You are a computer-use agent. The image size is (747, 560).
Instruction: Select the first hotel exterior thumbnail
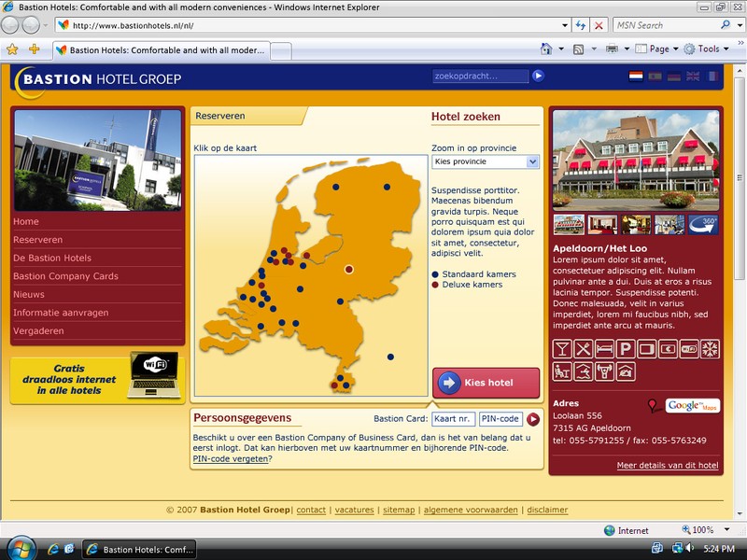[x=569, y=224]
